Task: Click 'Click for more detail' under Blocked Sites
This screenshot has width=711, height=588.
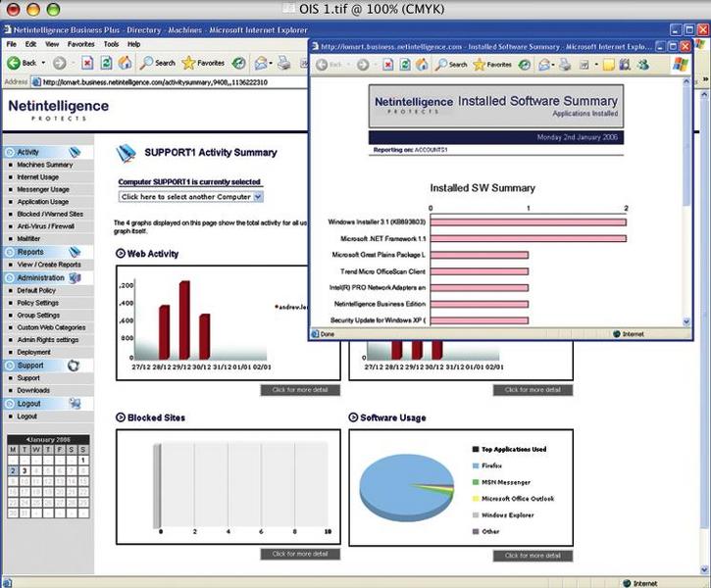Action: point(300,554)
